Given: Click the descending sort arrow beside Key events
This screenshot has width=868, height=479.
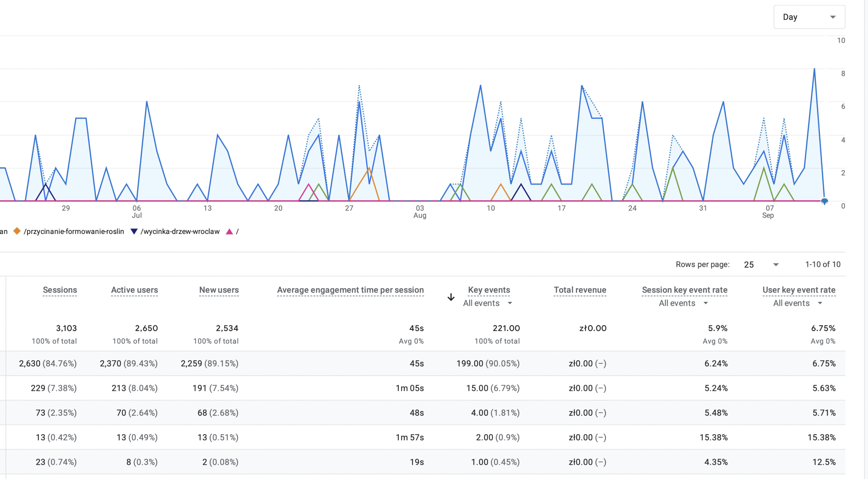Looking at the screenshot, I should [x=451, y=297].
